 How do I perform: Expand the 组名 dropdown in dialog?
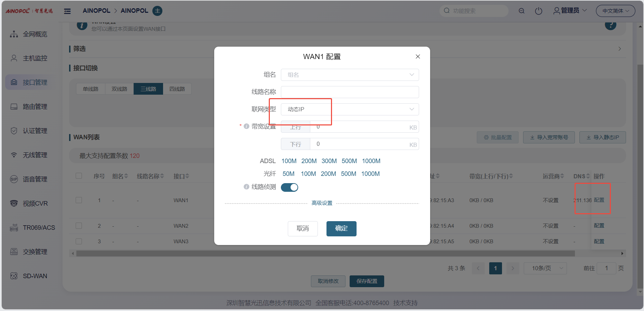click(349, 75)
